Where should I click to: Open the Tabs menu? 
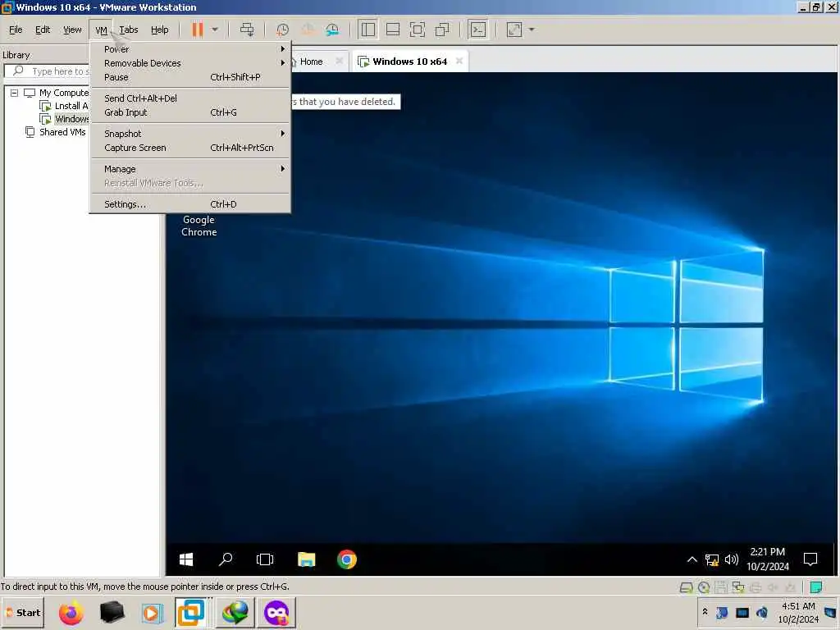click(x=129, y=30)
